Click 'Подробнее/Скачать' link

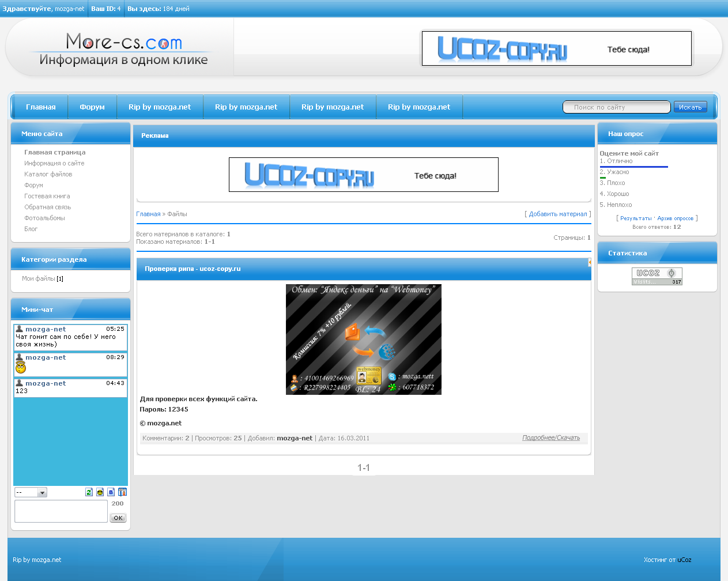(x=551, y=438)
